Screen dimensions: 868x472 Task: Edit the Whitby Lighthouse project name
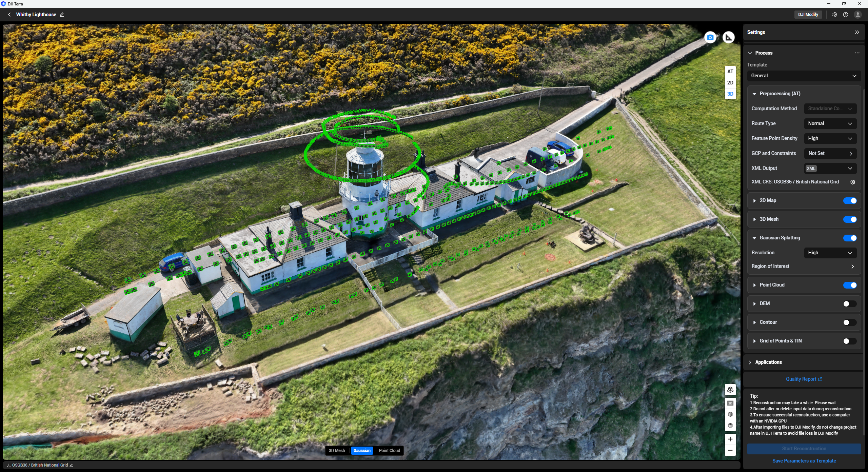(62, 15)
